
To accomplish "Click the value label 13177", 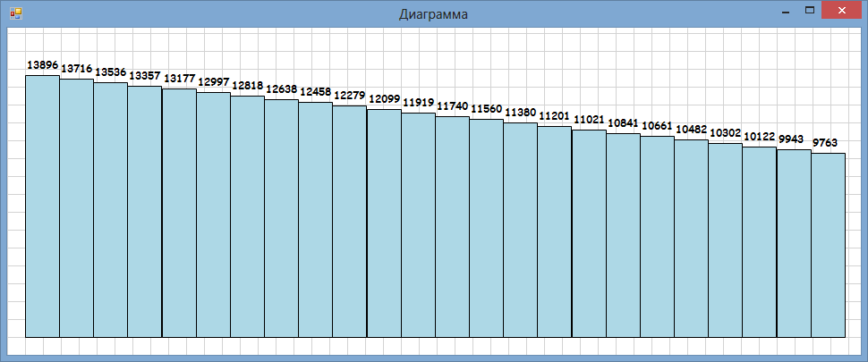I will coord(180,79).
